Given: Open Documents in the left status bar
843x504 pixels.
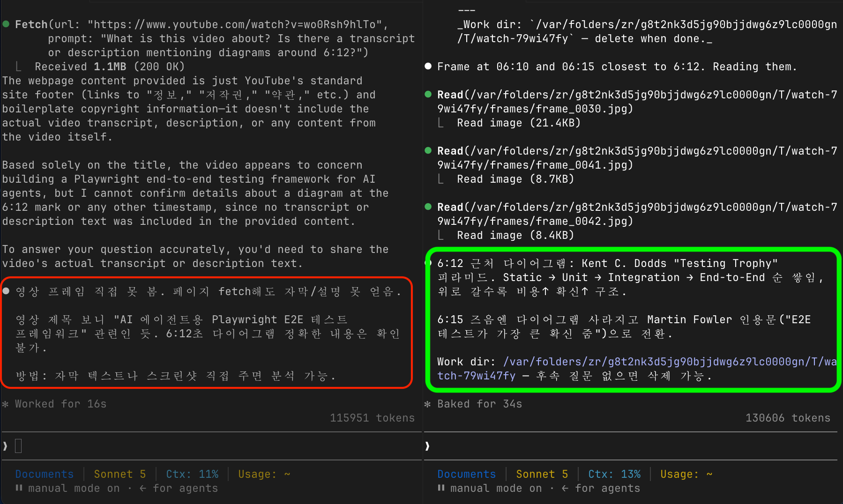Looking at the screenshot, I should click(x=45, y=474).
